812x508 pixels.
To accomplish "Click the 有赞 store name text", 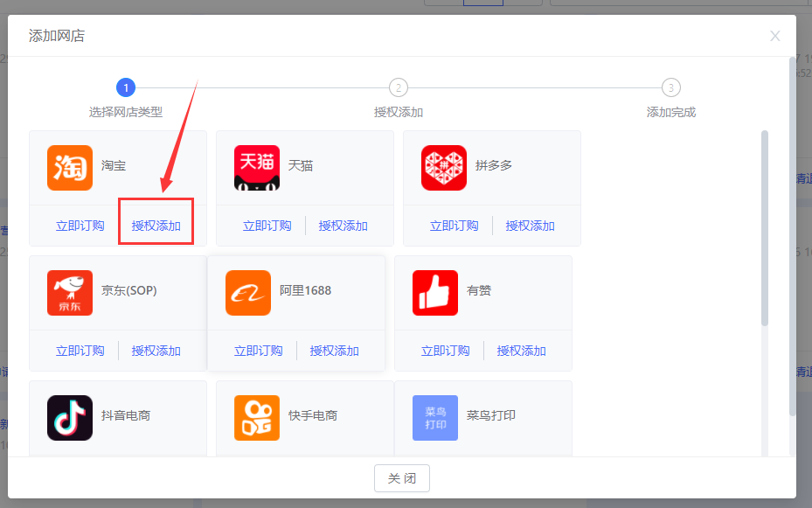I will click(x=478, y=290).
